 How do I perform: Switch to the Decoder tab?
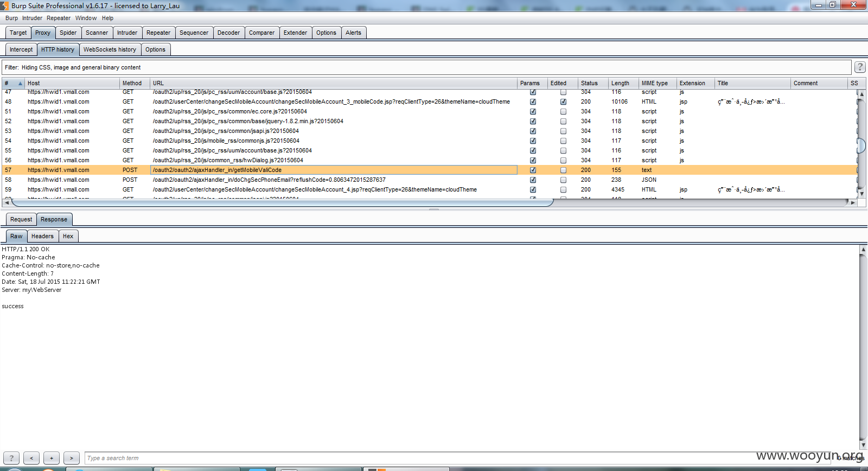click(228, 33)
